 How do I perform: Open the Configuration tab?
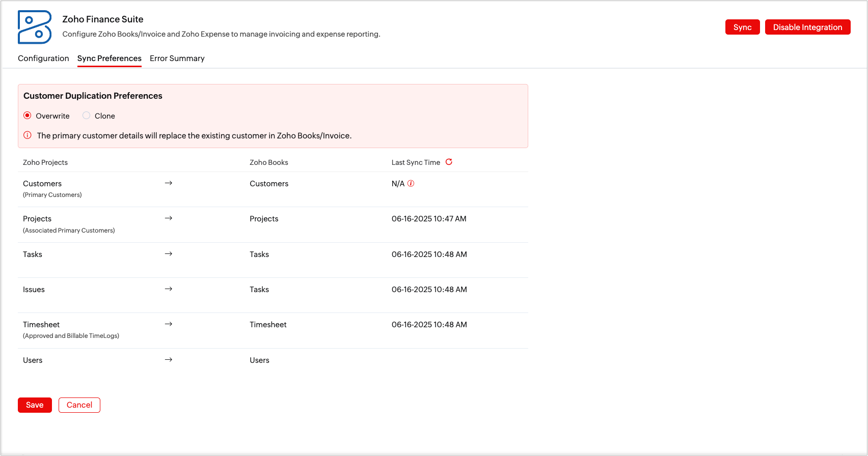pos(43,59)
